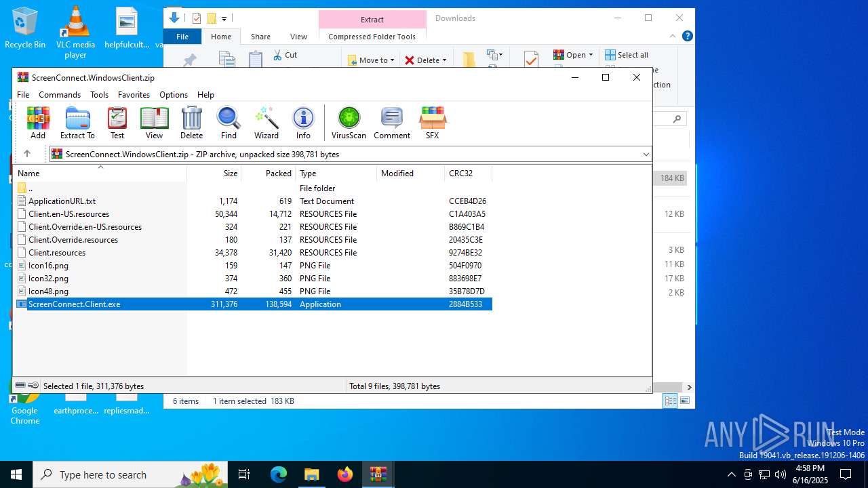The height and width of the screenshot is (488, 868).
Task: Click the Extract To toolbar icon
Action: coord(77,123)
